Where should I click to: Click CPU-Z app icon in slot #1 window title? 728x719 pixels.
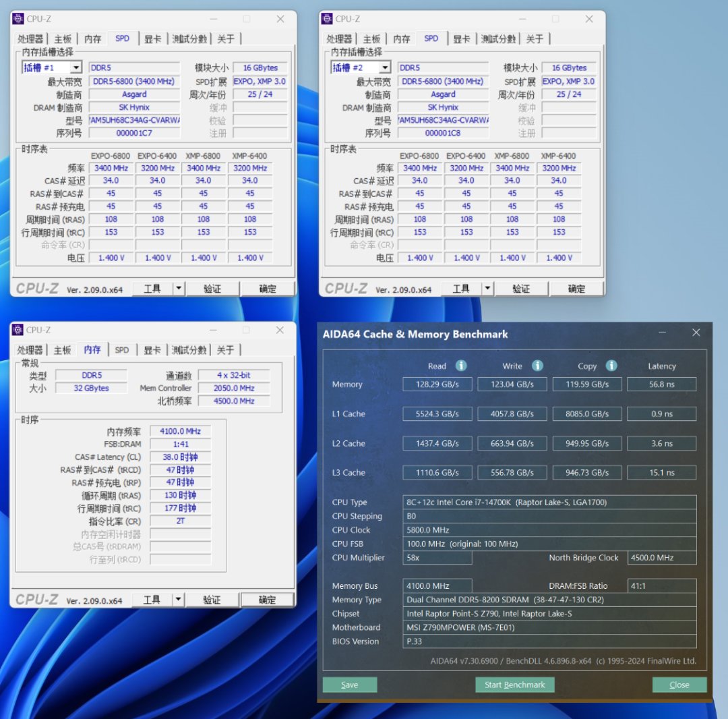18,19
